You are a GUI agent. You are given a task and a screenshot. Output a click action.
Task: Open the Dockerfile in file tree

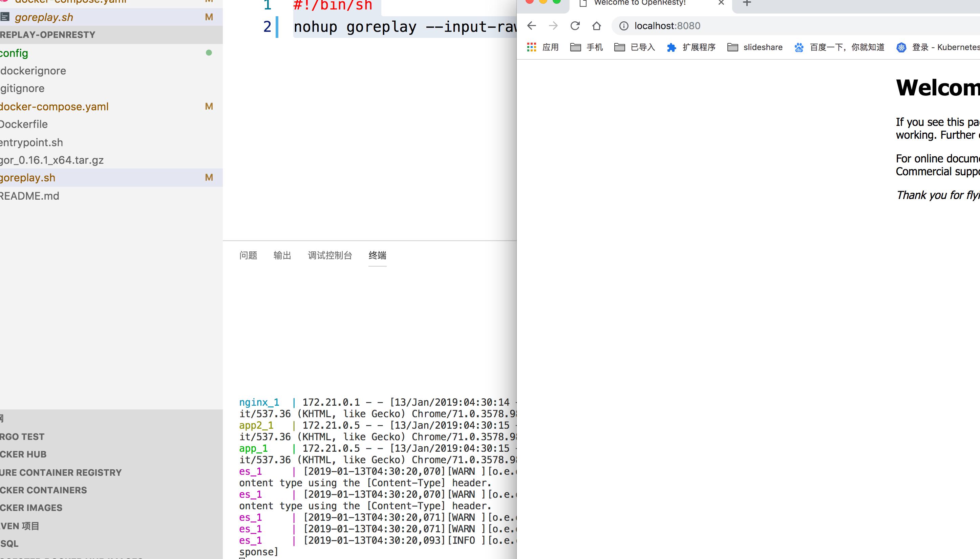pyautogui.click(x=24, y=124)
